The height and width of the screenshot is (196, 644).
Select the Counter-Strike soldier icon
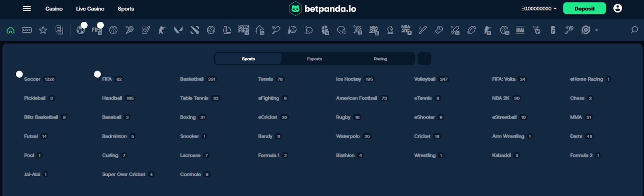point(162,30)
